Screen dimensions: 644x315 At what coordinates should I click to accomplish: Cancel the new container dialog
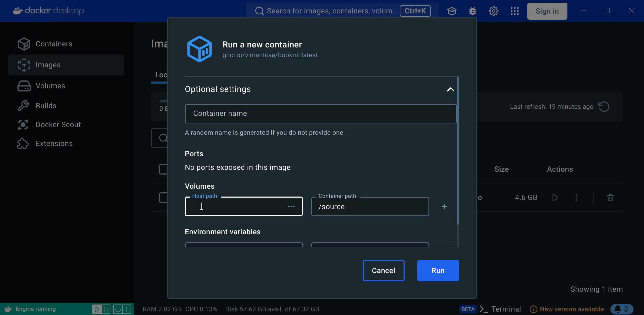pos(383,270)
